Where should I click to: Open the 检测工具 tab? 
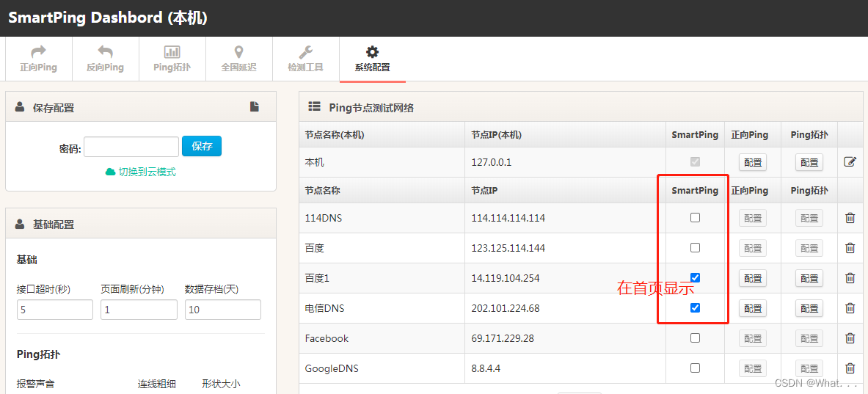point(305,59)
